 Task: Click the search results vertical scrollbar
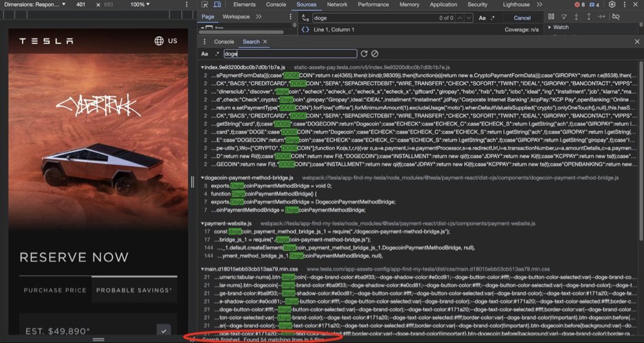point(641,152)
